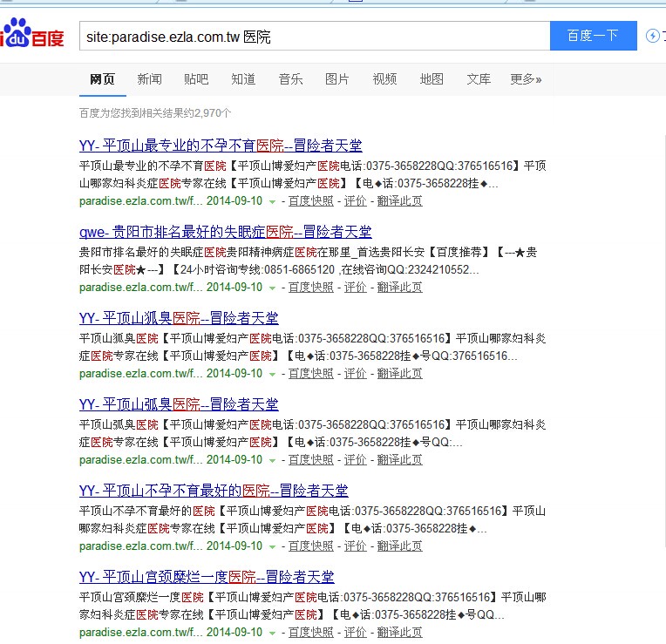Screen dimensions: 666x644
Task: Open 百度快照 for 狐臭医院 result
Action: (x=311, y=374)
